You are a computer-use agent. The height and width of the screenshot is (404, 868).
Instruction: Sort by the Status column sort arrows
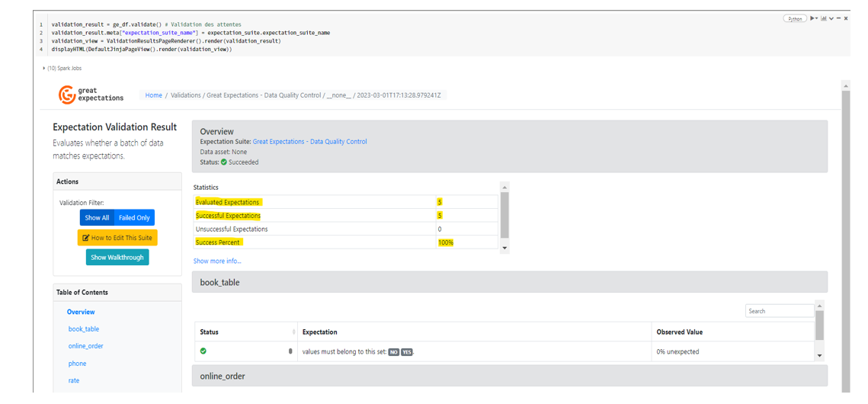293,332
